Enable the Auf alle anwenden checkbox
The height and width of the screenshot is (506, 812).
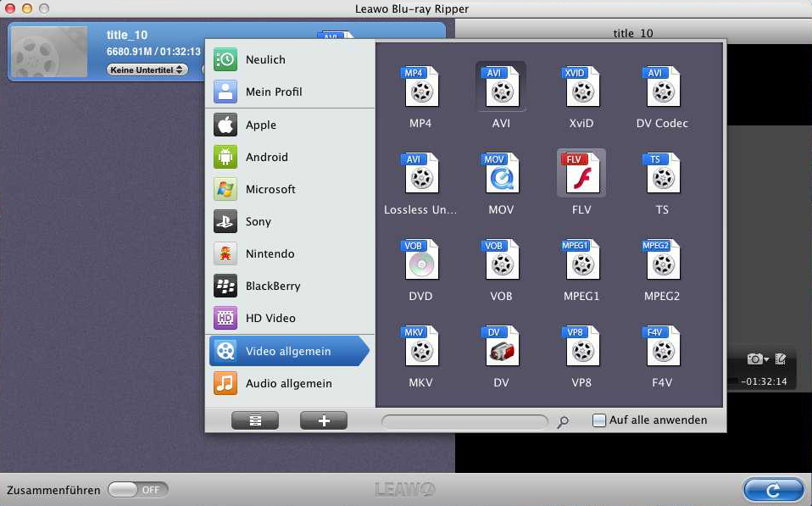(x=599, y=420)
